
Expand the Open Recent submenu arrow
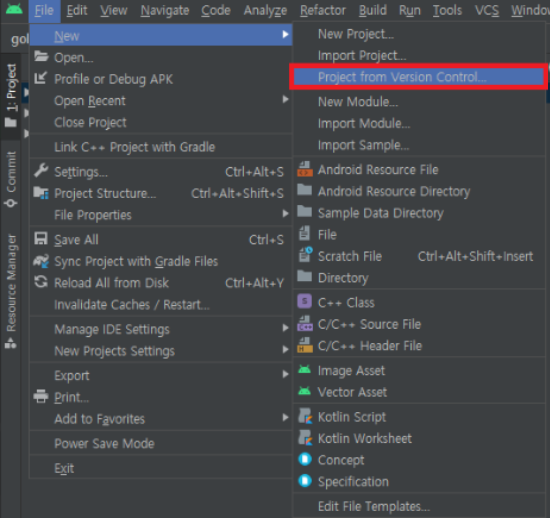(286, 100)
